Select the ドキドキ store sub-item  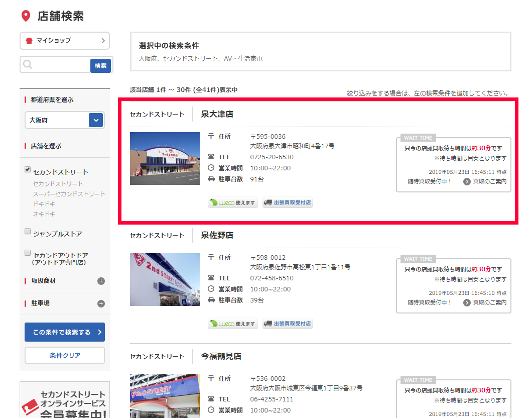point(44,204)
